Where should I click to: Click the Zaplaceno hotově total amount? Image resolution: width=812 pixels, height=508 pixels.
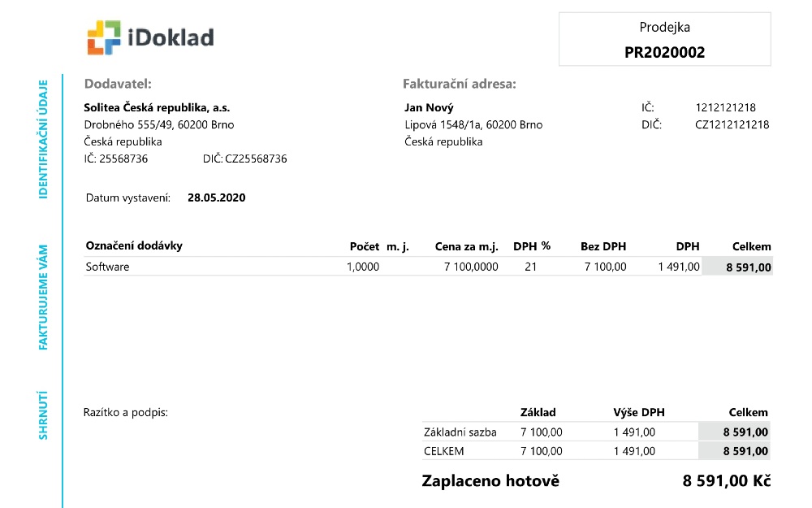727,481
